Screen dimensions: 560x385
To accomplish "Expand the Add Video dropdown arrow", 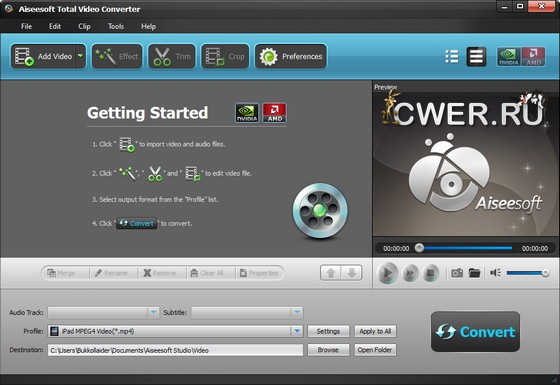I will point(81,56).
